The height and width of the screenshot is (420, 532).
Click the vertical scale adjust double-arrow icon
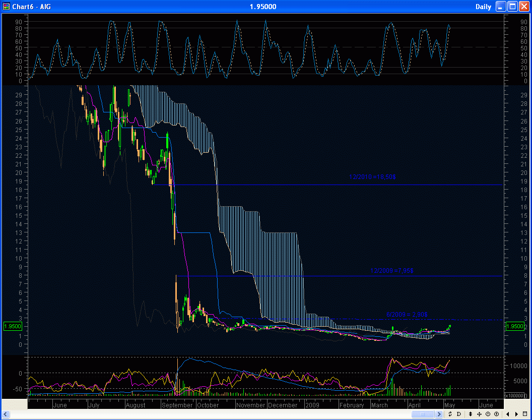[x=471, y=414]
